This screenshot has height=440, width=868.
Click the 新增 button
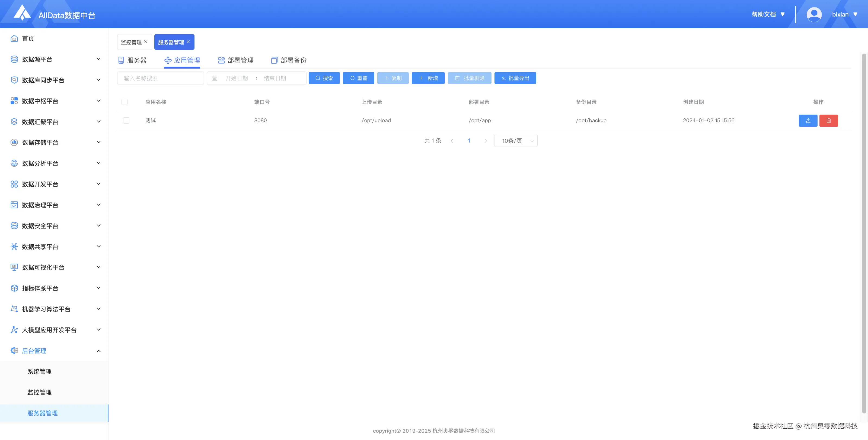tap(428, 78)
